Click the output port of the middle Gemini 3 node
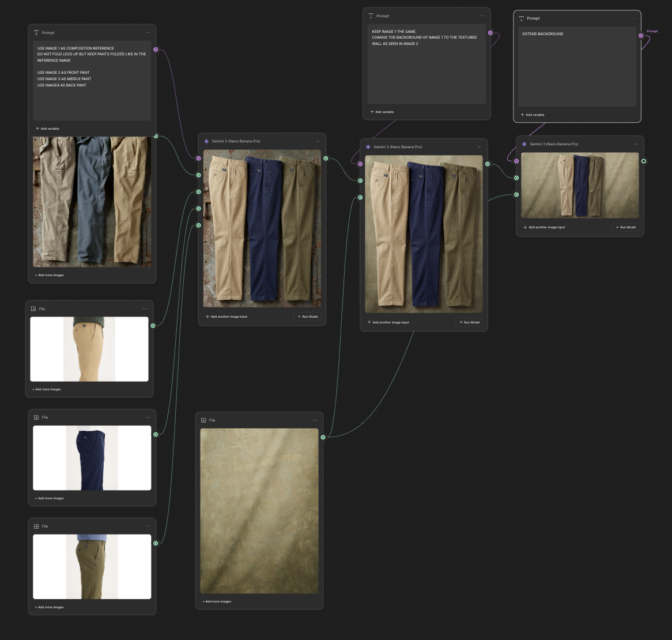The image size is (672, 640). click(487, 164)
